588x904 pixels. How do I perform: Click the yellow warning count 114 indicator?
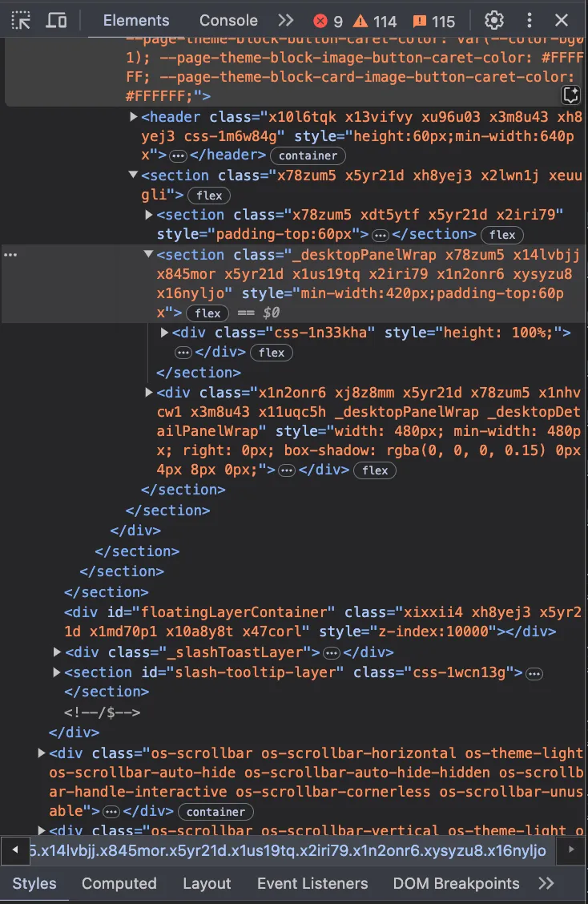[376, 22]
